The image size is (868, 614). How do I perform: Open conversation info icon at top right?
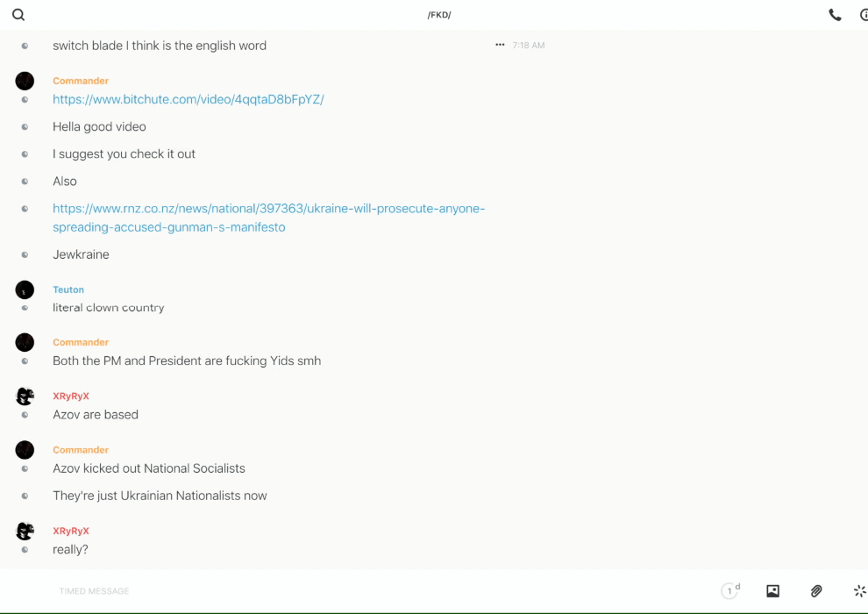coord(864,15)
